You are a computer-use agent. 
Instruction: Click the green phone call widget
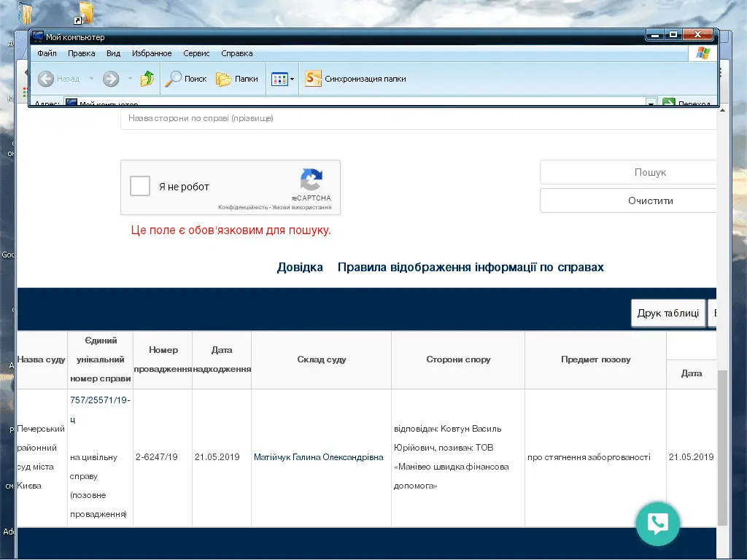point(657,523)
